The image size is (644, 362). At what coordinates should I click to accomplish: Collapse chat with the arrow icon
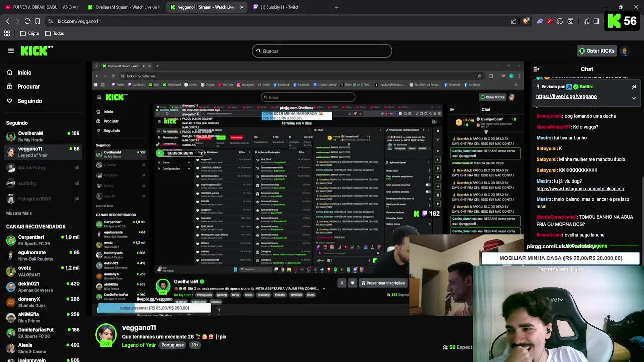point(536,69)
